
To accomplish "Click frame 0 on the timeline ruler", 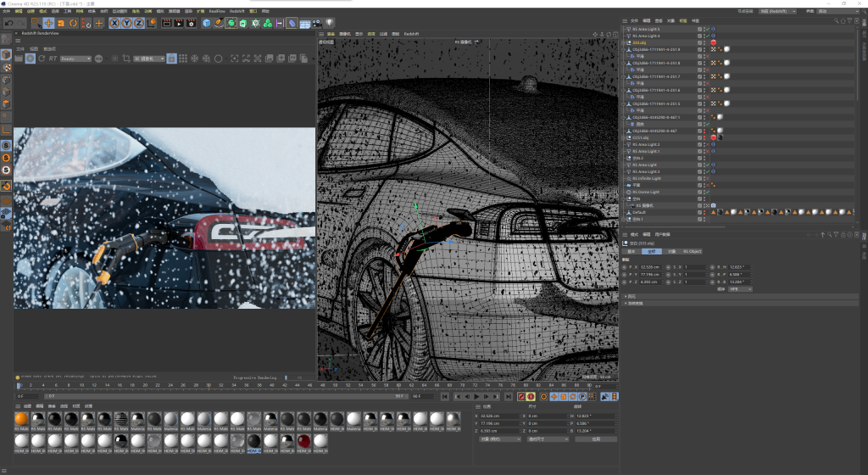I will click(19, 385).
